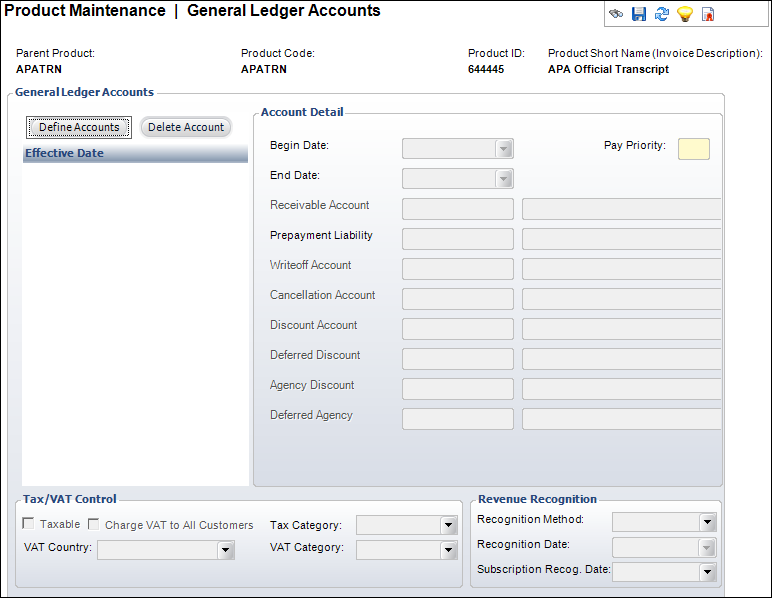This screenshot has height=598, width=772.
Task: Click the Agency Discount code field
Action: pos(457,389)
